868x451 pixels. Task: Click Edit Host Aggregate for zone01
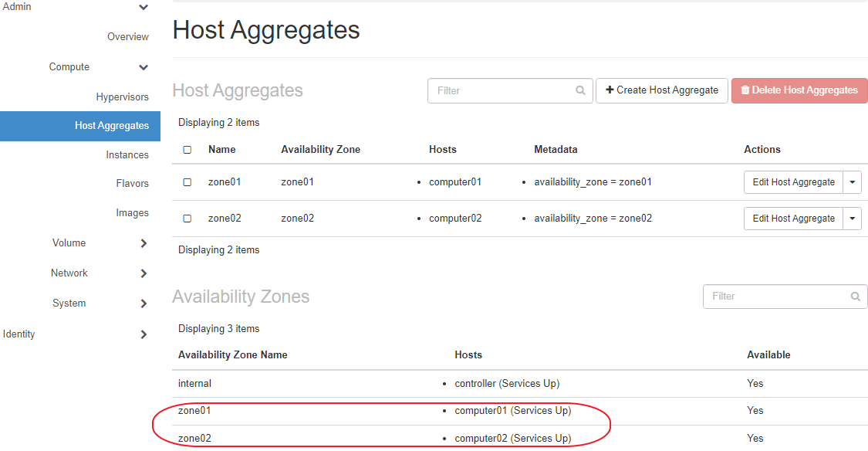coord(793,182)
